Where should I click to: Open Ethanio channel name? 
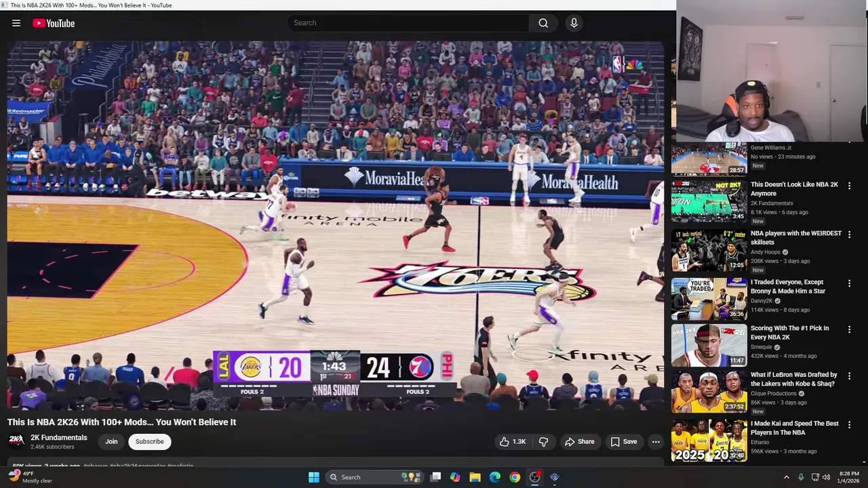point(760,443)
